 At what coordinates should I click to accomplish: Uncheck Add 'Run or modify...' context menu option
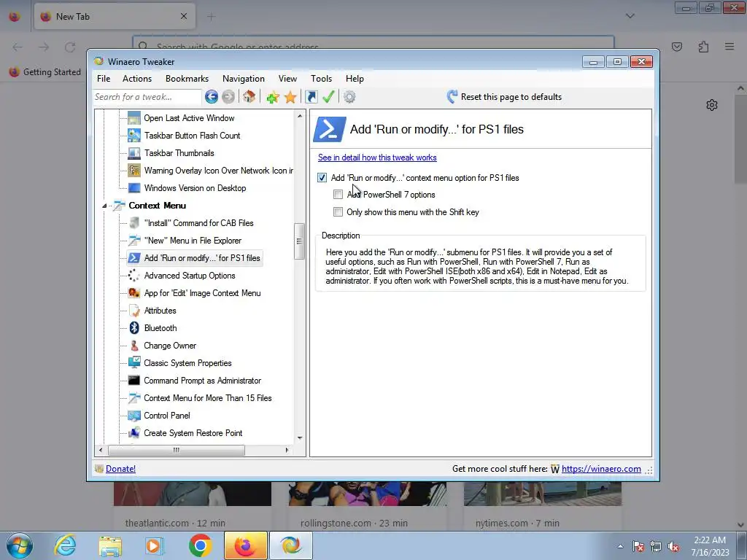point(322,178)
